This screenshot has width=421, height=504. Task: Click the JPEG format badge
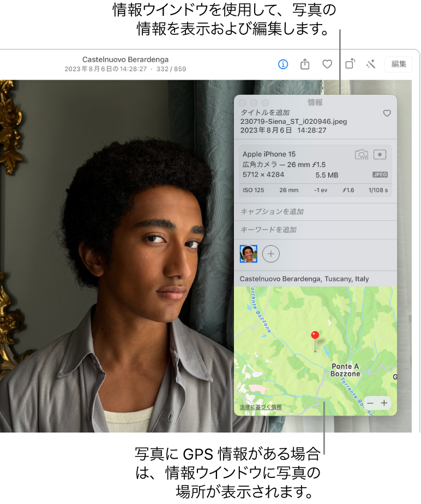(x=380, y=175)
